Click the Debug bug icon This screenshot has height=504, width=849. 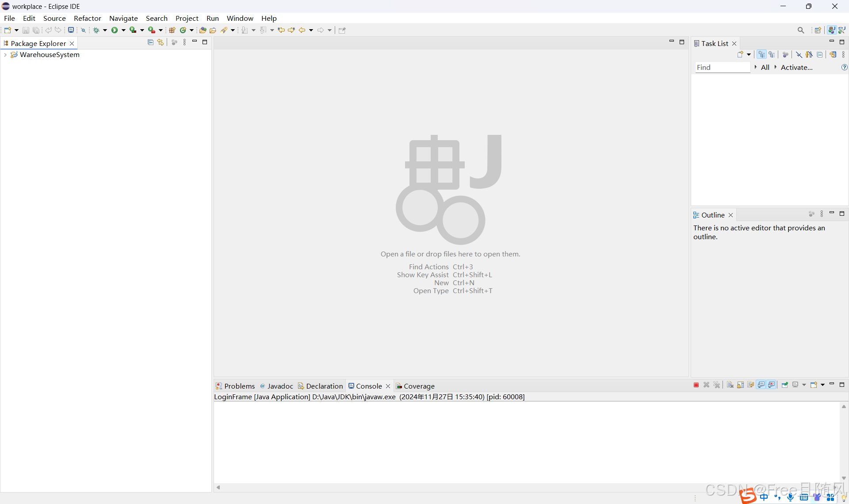96,30
